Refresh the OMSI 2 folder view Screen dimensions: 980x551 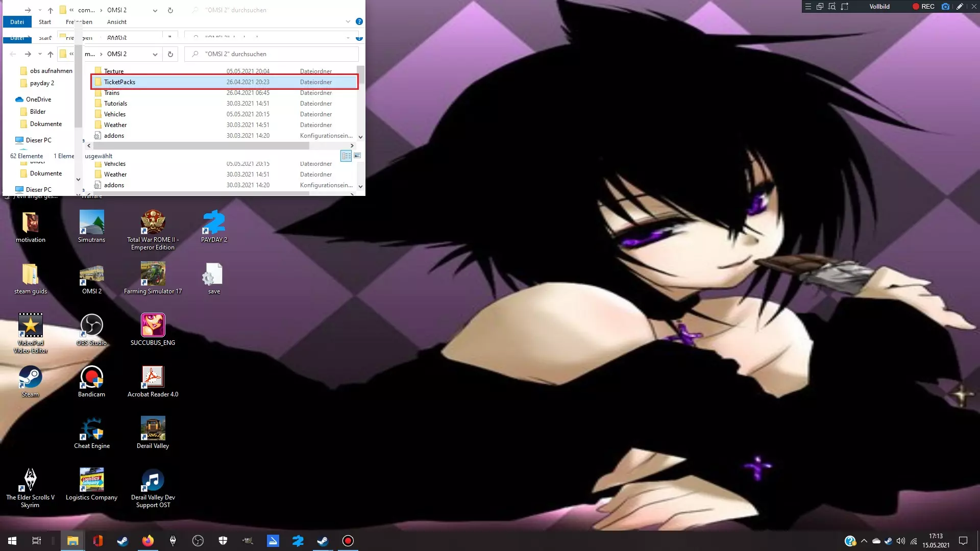click(x=170, y=54)
